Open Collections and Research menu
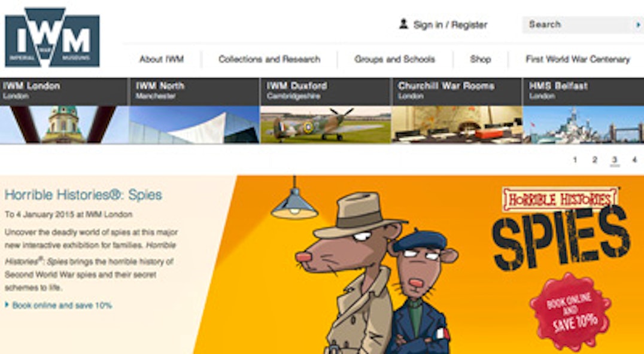 (269, 59)
